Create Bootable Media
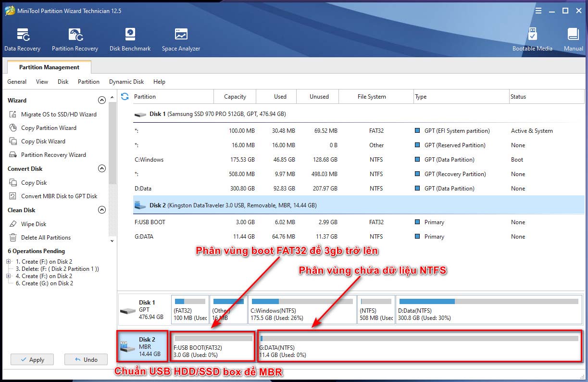The height and width of the screenshot is (382, 588). coord(532,39)
